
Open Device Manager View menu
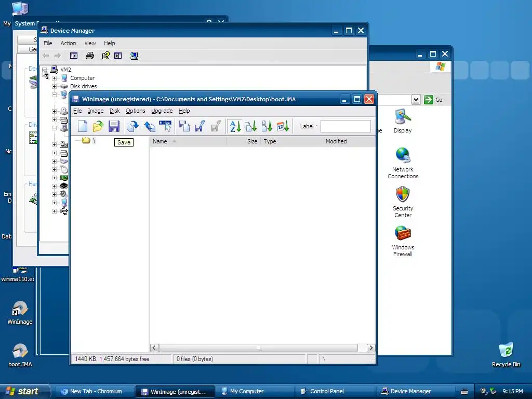pyautogui.click(x=90, y=43)
